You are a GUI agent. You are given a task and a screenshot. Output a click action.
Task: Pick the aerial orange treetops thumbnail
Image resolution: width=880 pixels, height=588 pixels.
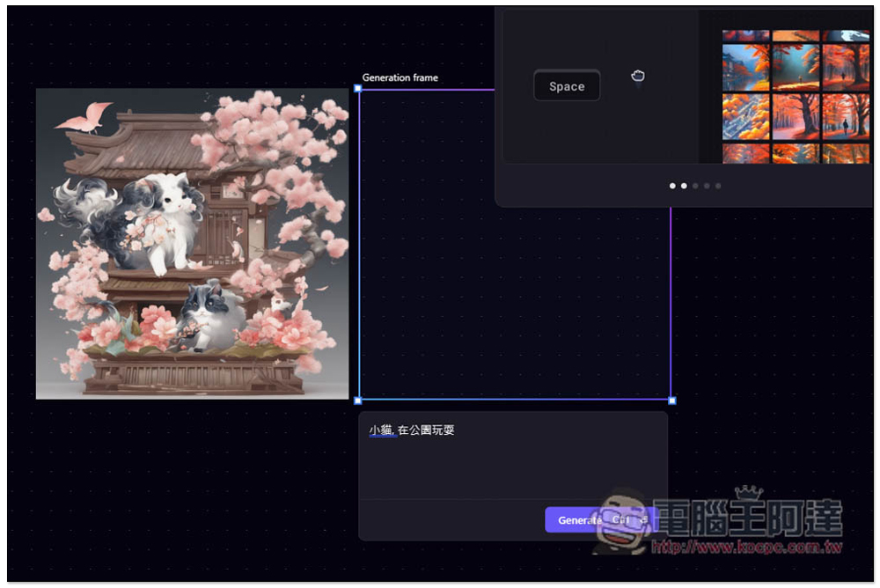(x=745, y=116)
